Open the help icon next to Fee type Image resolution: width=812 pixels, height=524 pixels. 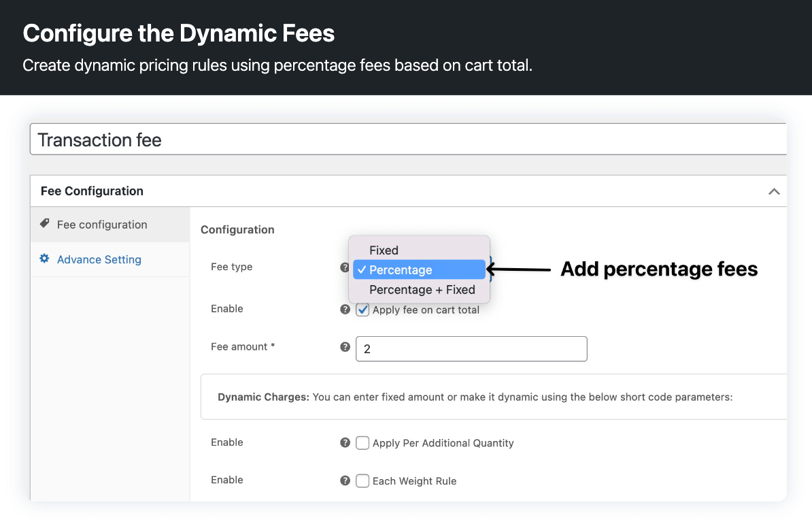pos(345,267)
